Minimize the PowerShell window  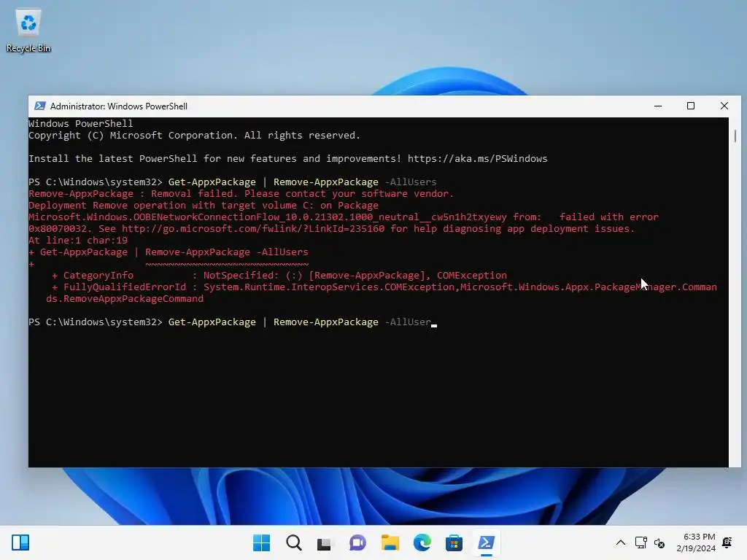tap(658, 106)
